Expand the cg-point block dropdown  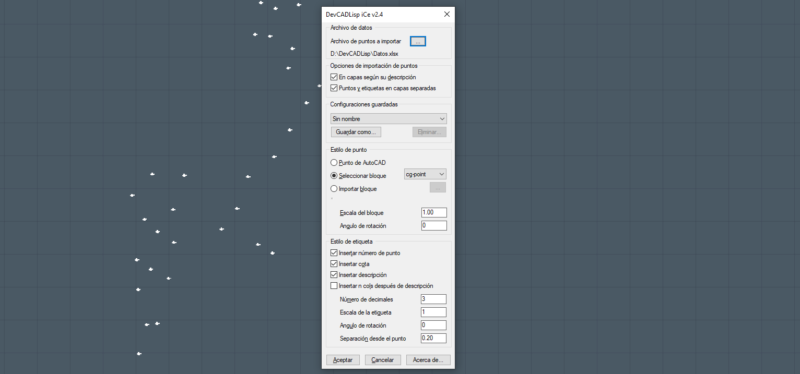tap(425, 174)
